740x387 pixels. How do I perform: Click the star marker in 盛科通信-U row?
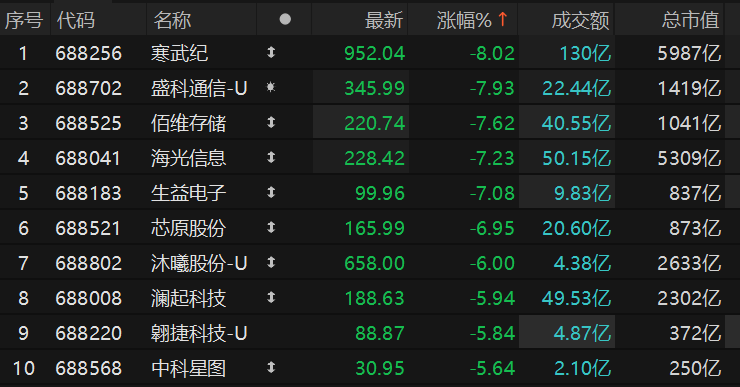click(x=271, y=87)
